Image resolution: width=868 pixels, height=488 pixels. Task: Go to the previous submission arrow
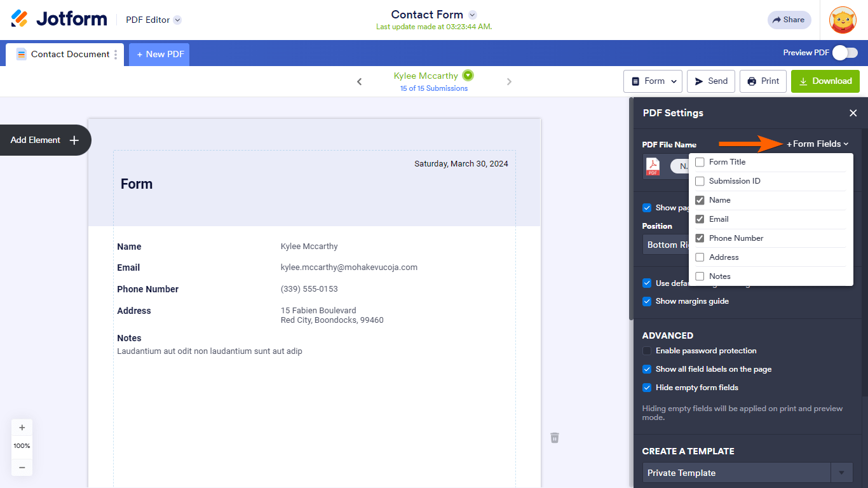pos(360,81)
